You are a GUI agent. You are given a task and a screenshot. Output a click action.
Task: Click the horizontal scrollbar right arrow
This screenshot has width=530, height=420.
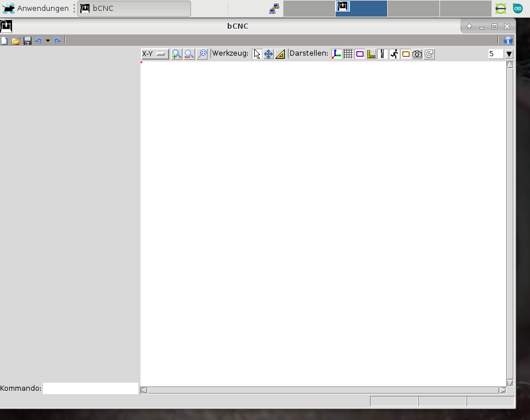pyautogui.click(x=503, y=390)
